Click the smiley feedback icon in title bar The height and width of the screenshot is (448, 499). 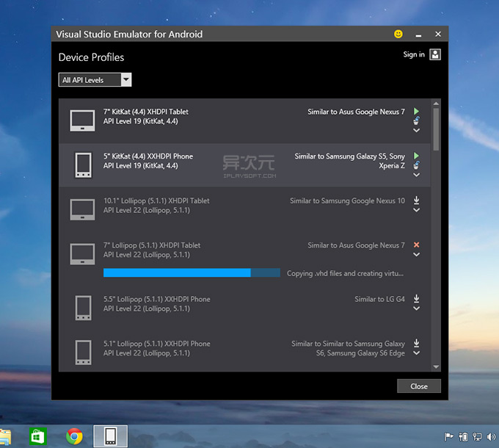pos(398,34)
